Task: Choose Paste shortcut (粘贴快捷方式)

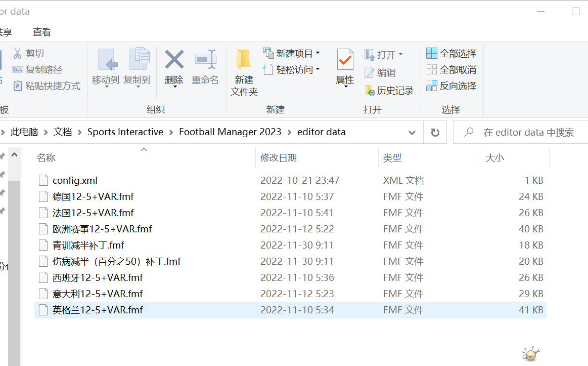Action: (47, 86)
